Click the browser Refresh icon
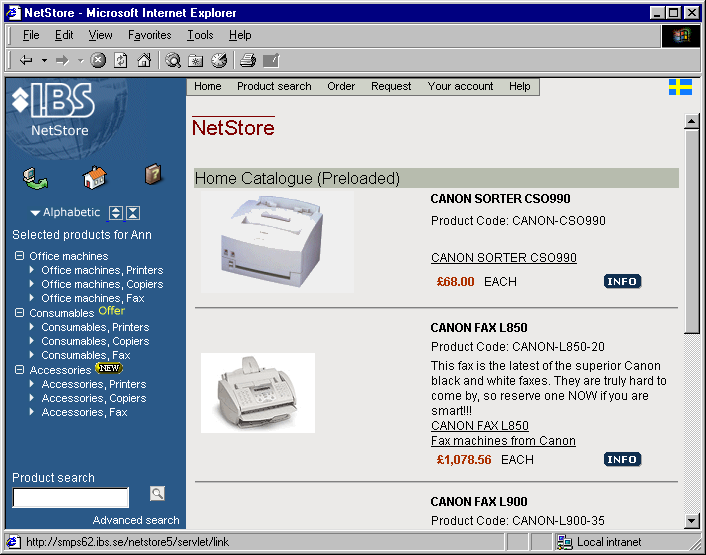The width and height of the screenshot is (706, 555). tap(121, 61)
